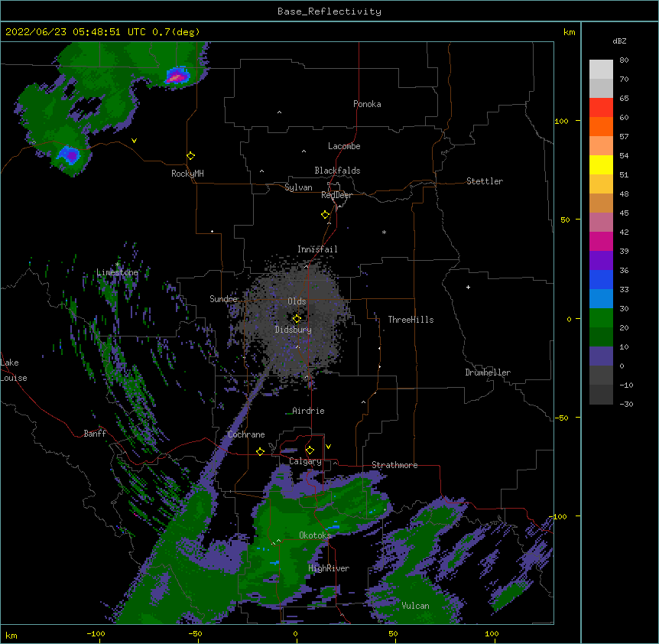Click the Airdrie label

[x=308, y=411]
